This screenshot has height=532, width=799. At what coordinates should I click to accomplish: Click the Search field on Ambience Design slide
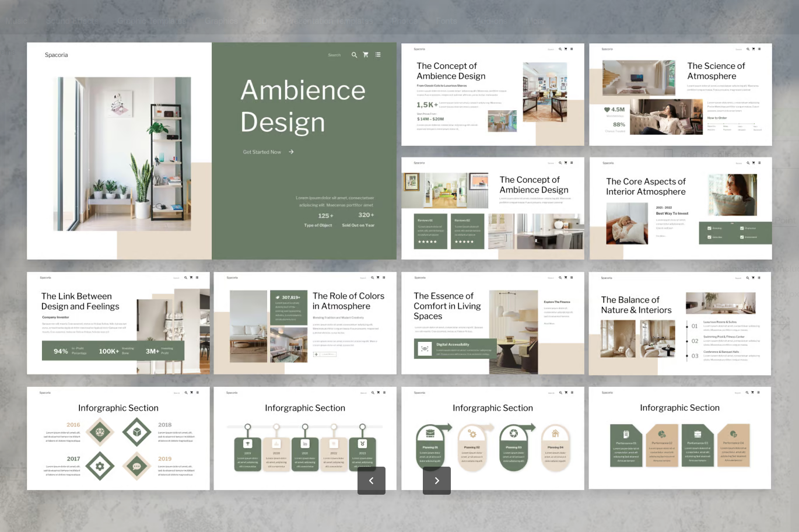(334, 55)
